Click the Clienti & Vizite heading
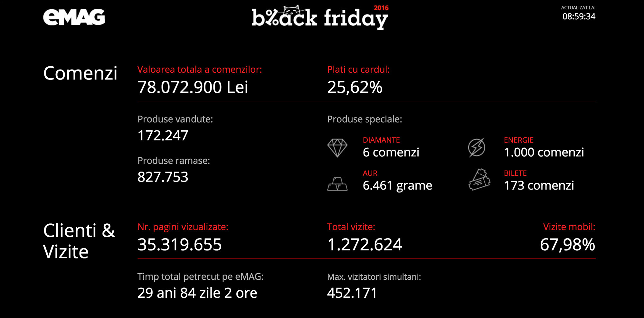This screenshot has height=318, width=644. click(x=79, y=241)
